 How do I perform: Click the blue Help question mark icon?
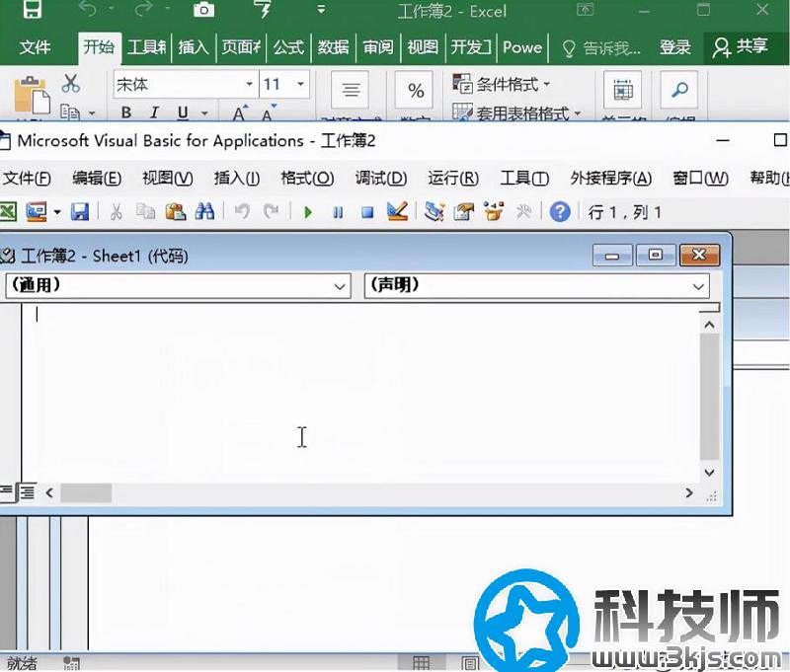pyautogui.click(x=560, y=212)
